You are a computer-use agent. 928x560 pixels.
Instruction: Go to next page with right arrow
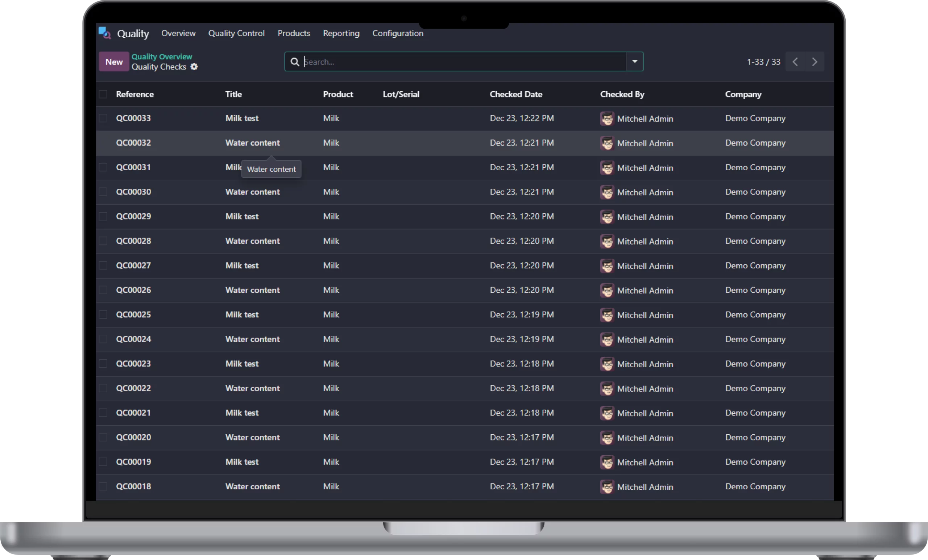click(814, 62)
